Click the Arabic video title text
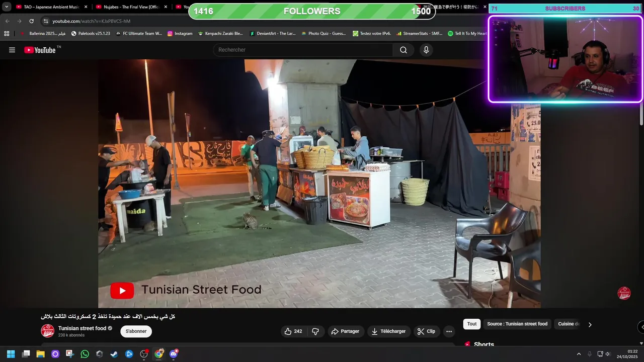 [108, 316]
